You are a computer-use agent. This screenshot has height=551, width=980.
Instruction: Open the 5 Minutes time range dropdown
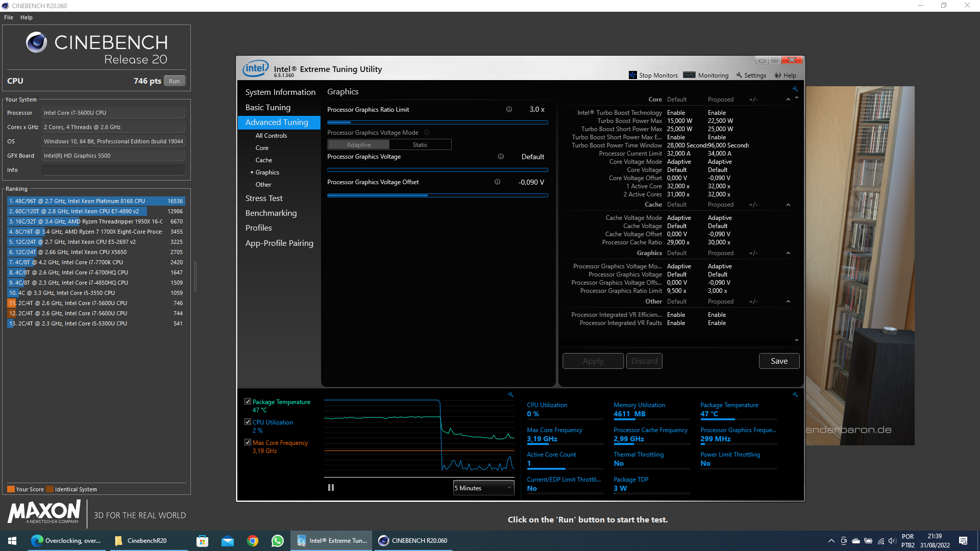(x=483, y=488)
